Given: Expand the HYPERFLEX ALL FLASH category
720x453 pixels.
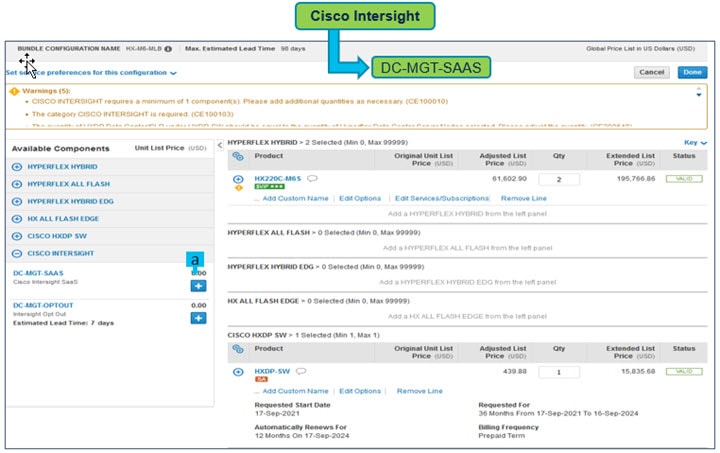Looking at the screenshot, I should click(17, 184).
